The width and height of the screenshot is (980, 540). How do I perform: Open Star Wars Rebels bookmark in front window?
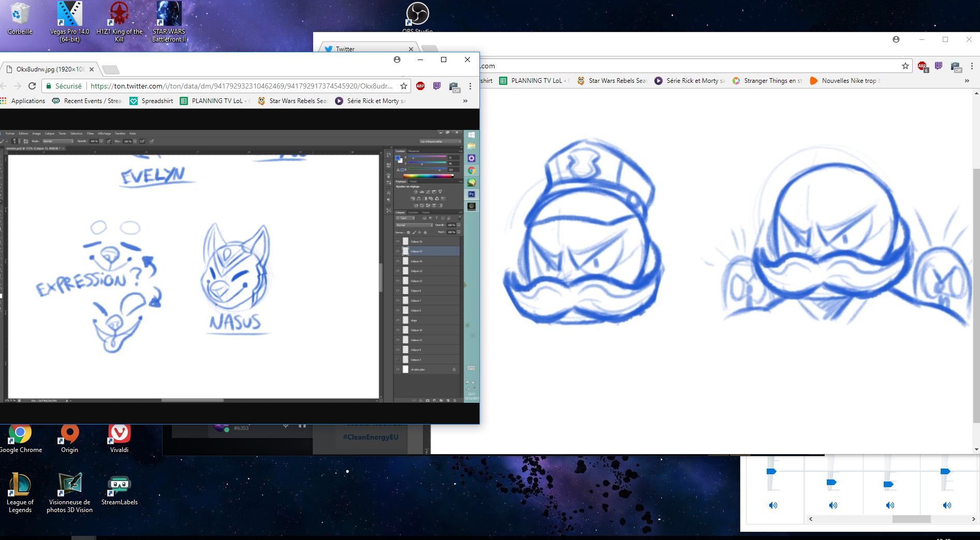[x=292, y=101]
